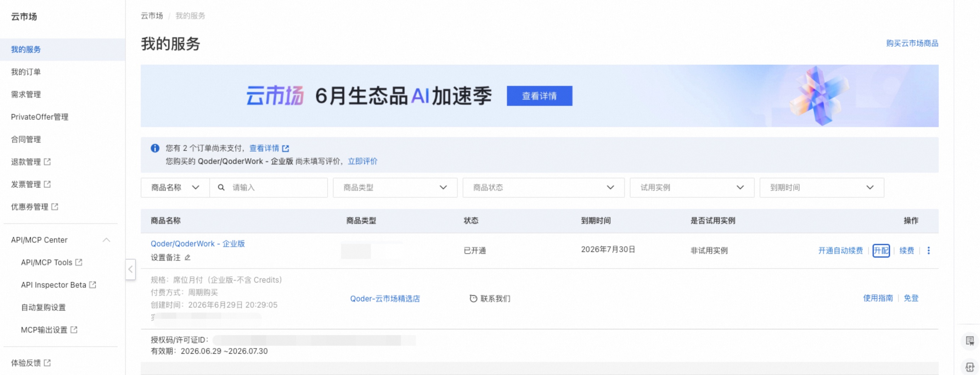980x375 pixels.
Task: Click the 创建时间 2026年6月29日 20:29:05 text
Action: 214,305
